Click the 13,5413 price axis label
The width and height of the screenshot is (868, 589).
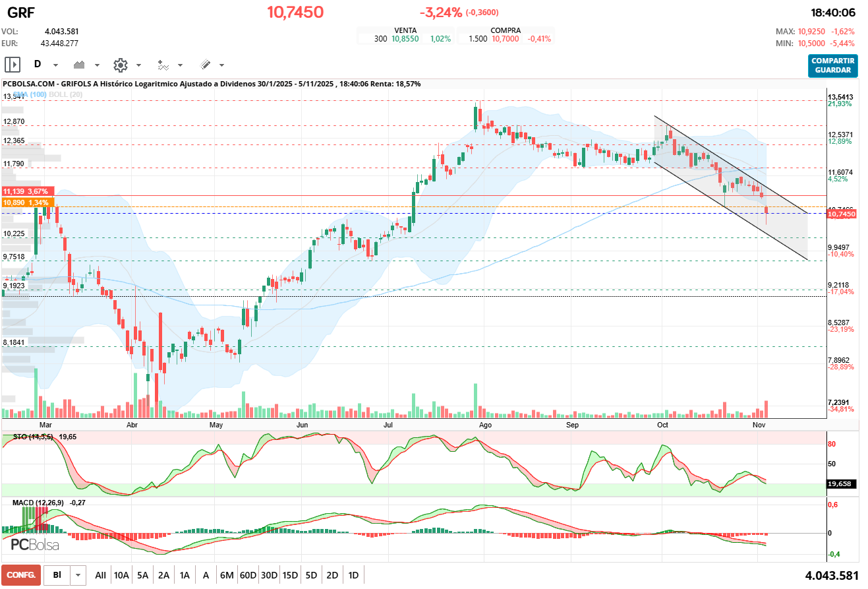click(x=840, y=97)
